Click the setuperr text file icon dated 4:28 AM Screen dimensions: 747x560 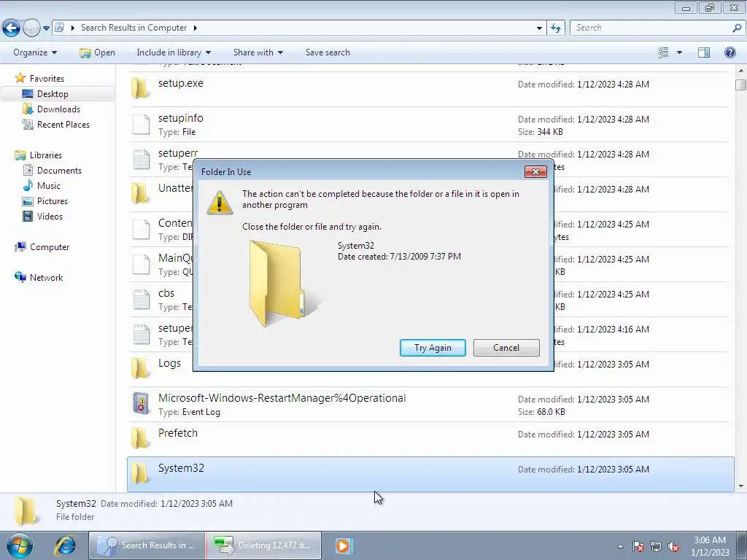coord(141,159)
